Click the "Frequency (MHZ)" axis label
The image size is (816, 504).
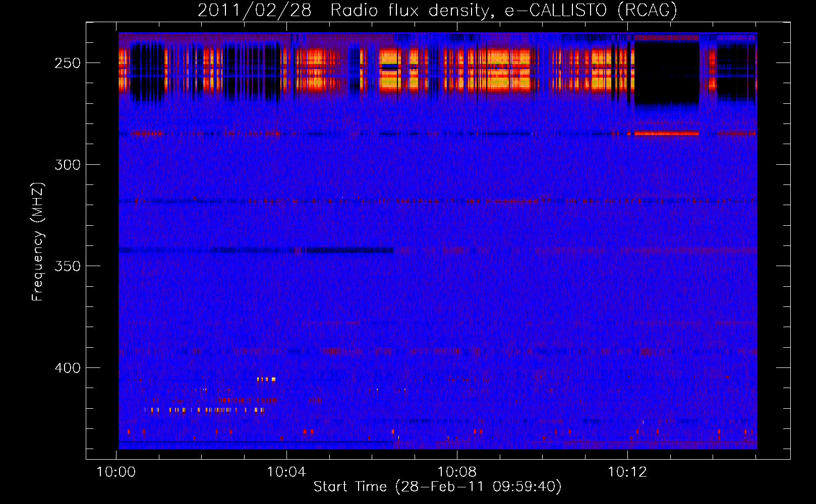[37, 242]
